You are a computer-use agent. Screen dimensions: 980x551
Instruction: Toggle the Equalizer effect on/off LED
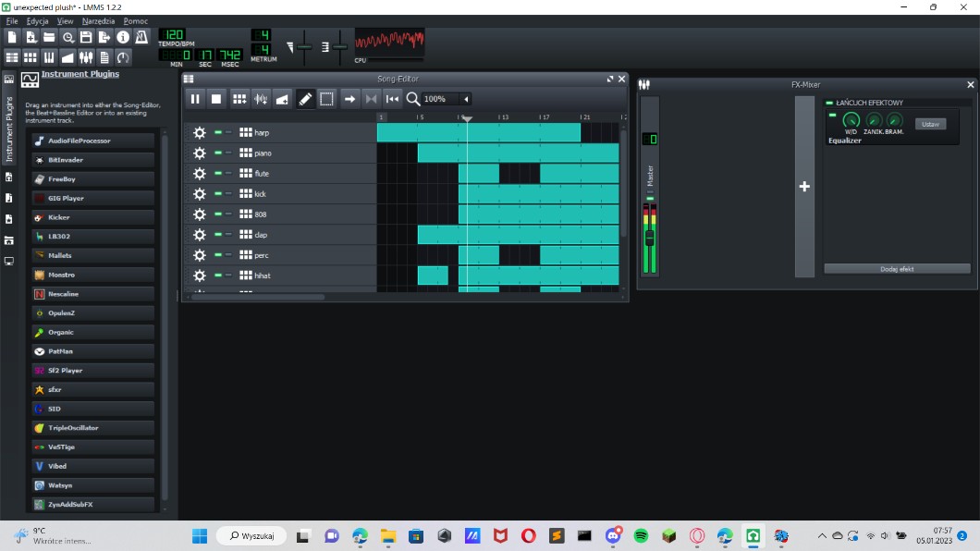tap(832, 116)
